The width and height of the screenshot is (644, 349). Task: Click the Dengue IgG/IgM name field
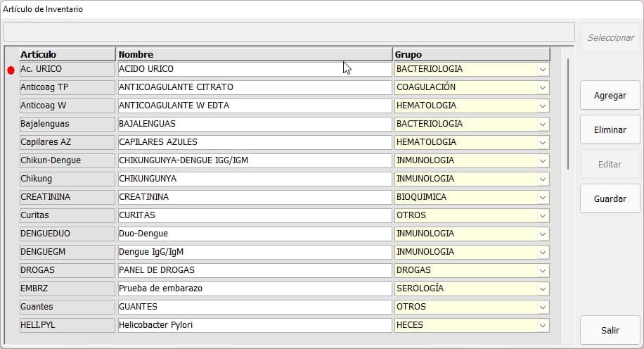(x=255, y=252)
